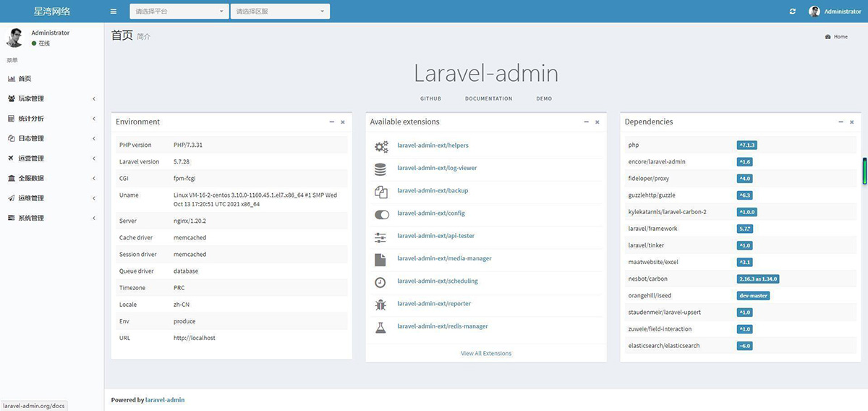868x411 pixels.
Task: Click the sliders icon for api-tester
Action: (380, 237)
